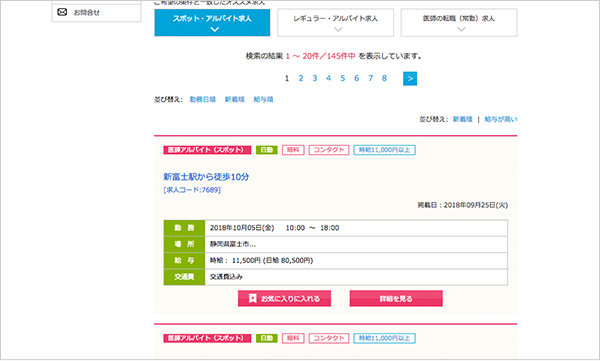The width and height of the screenshot is (600, 361).
Task: Switch to the レギュラー・アルバイト求人 tab
Action: (x=336, y=23)
